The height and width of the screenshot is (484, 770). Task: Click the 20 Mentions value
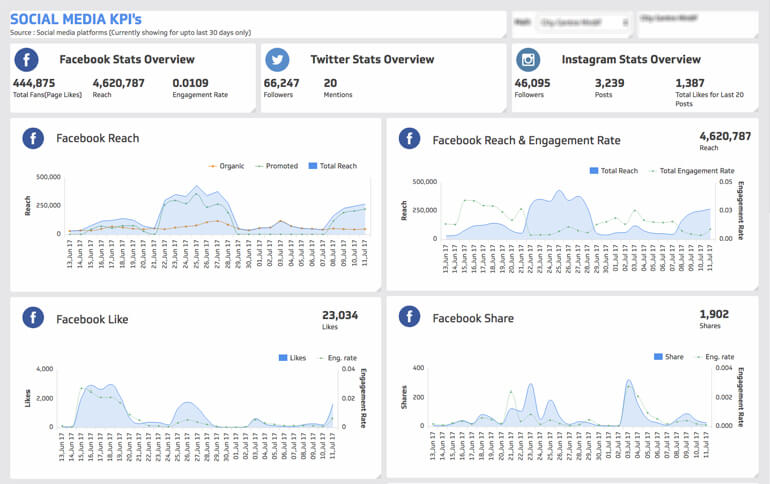click(330, 83)
